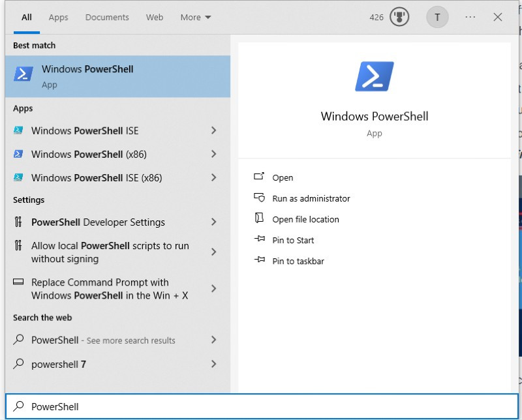Screen dimensions: 522x420
Task: Select the Windows PowerShell best match result
Action: pyautogui.click(x=118, y=76)
